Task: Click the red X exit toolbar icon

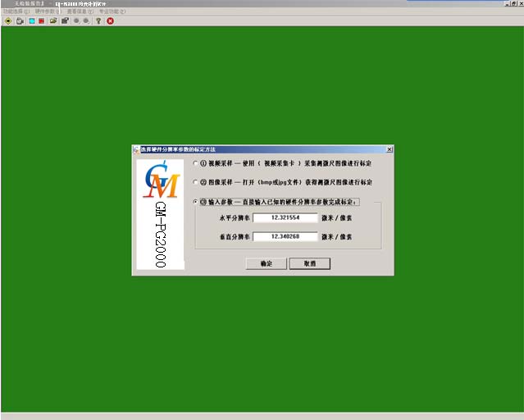Action: pos(110,21)
